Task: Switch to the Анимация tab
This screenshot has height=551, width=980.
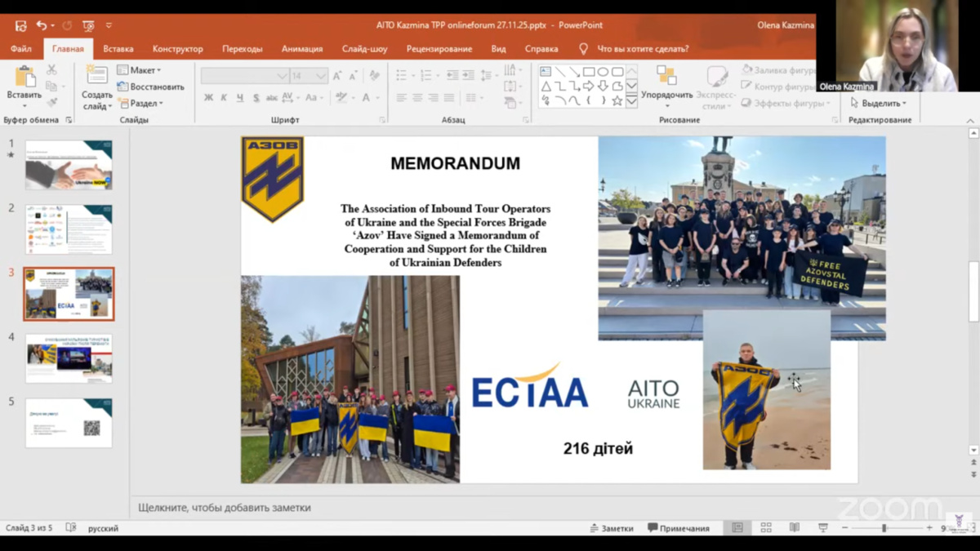Action: pyautogui.click(x=302, y=49)
